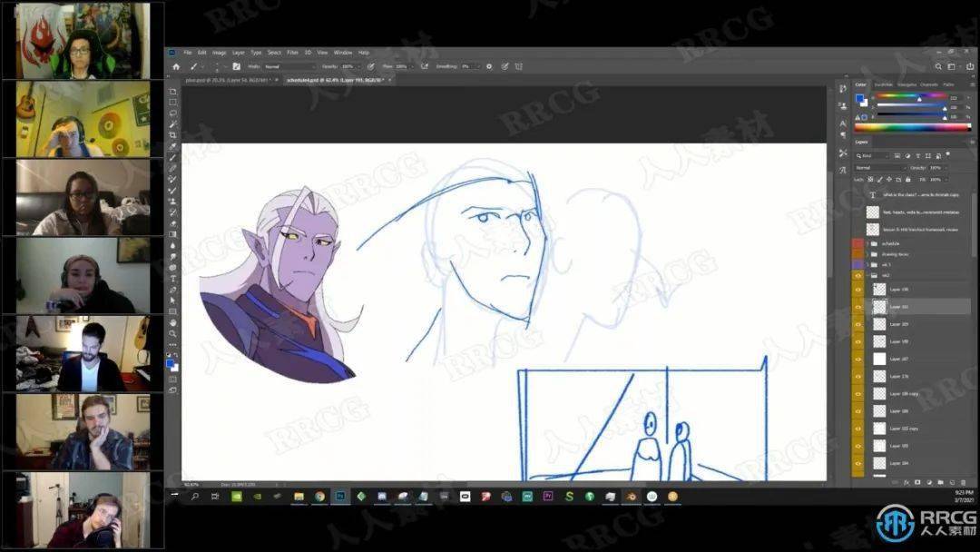
Task: Select the Clone Stamp tool
Action: pyautogui.click(x=172, y=202)
